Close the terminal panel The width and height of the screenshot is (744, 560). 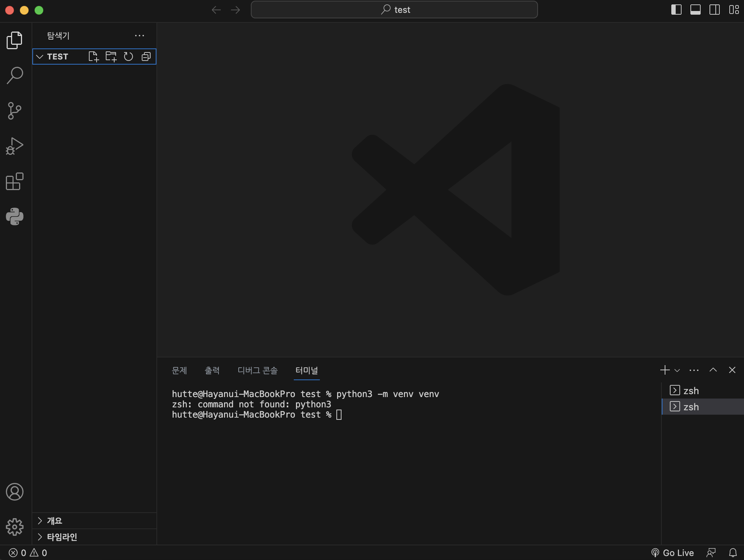(732, 370)
